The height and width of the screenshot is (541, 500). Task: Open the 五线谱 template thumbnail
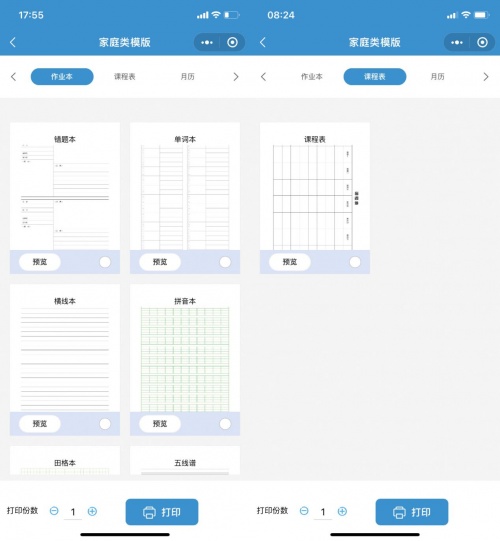[x=185, y=461]
